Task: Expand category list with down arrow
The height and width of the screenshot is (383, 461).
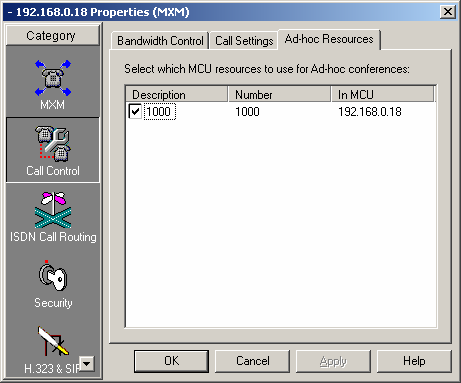Action: (x=87, y=364)
